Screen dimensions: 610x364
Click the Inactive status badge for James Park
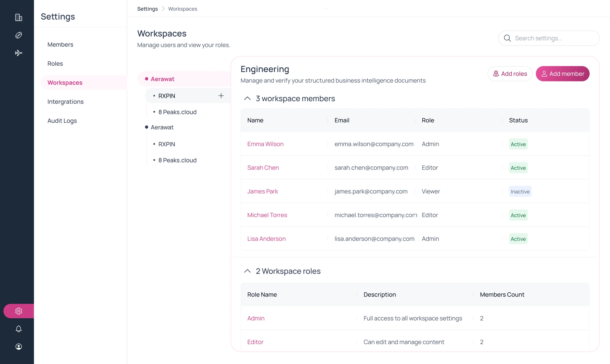point(520,191)
